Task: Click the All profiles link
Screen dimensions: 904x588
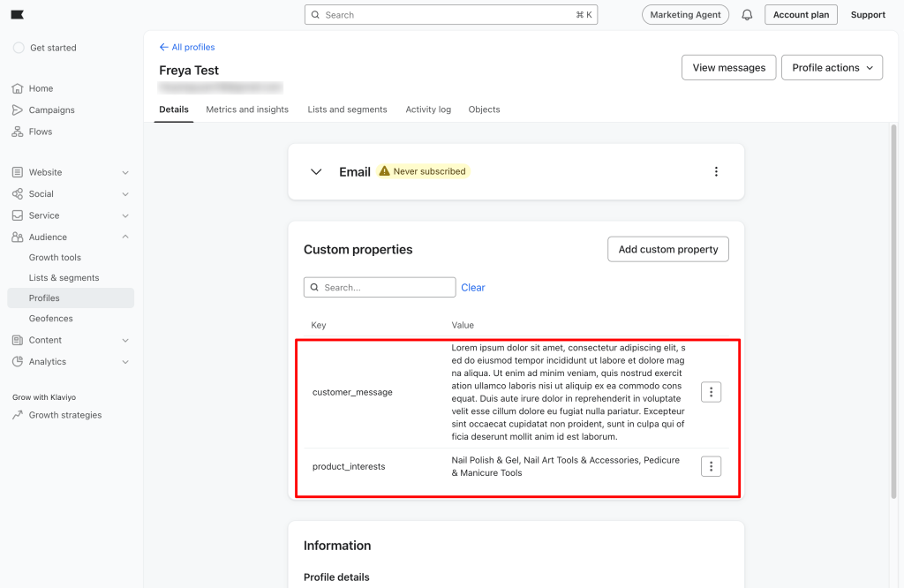Action: click(193, 48)
